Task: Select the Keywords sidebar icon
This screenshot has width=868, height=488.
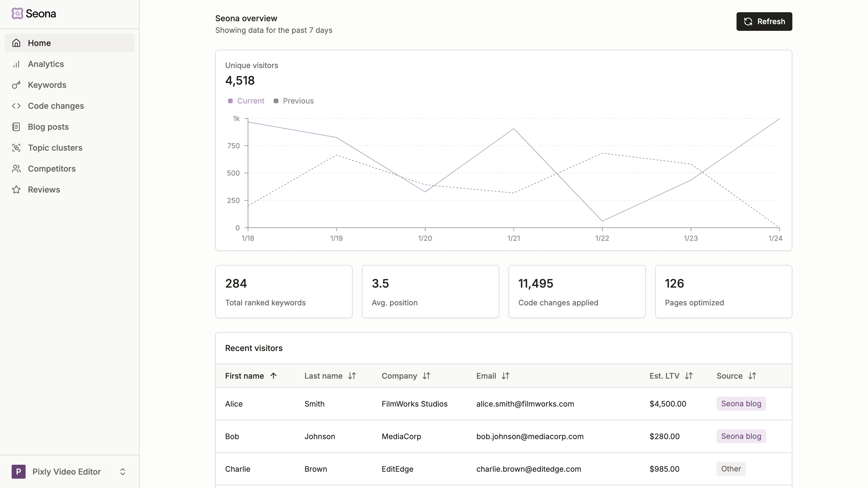Action: tap(17, 85)
